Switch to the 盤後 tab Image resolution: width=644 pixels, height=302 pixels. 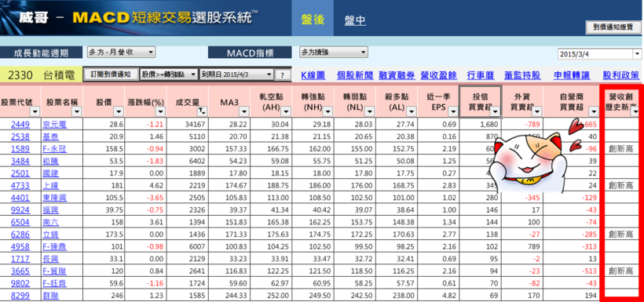[313, 20]
